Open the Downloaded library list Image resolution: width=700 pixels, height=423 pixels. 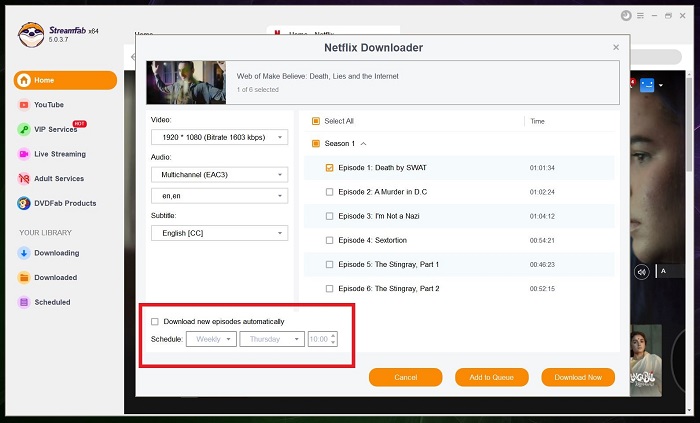56,278
